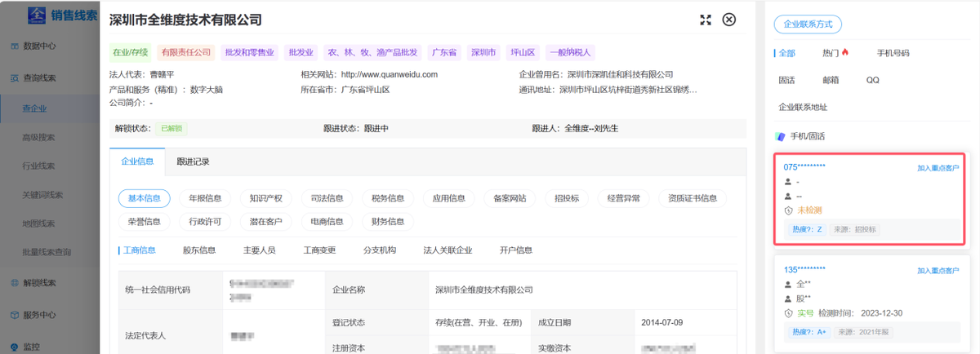Open the 应用信息 category
Image resolution: width=980 pixels, height=354 pixels.
tap(448, 198)
